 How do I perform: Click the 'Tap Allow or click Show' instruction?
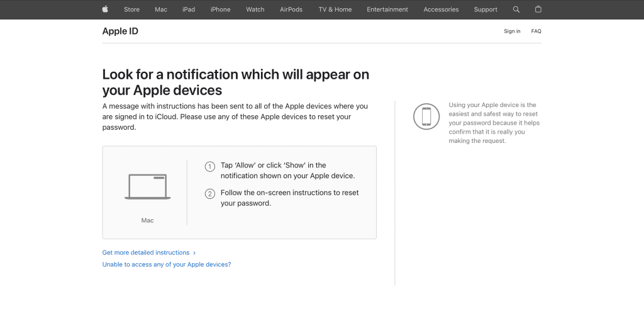tap(287, 171)
